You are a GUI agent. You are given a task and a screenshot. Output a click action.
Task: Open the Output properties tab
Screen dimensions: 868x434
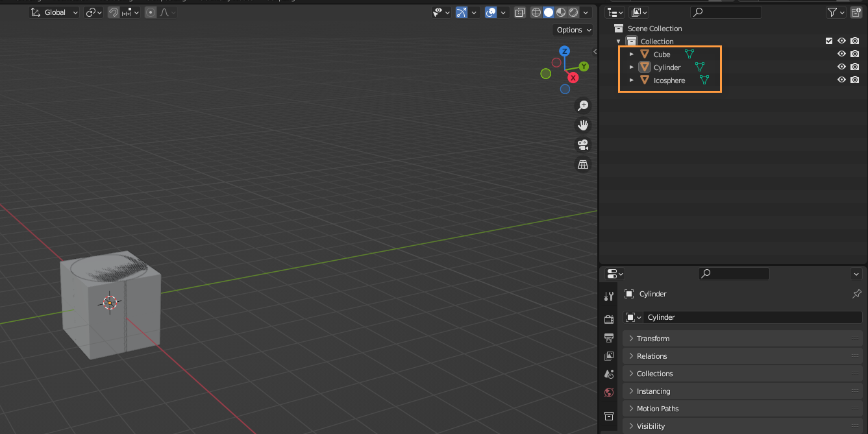pyautogui.click(x=609, y=338)
